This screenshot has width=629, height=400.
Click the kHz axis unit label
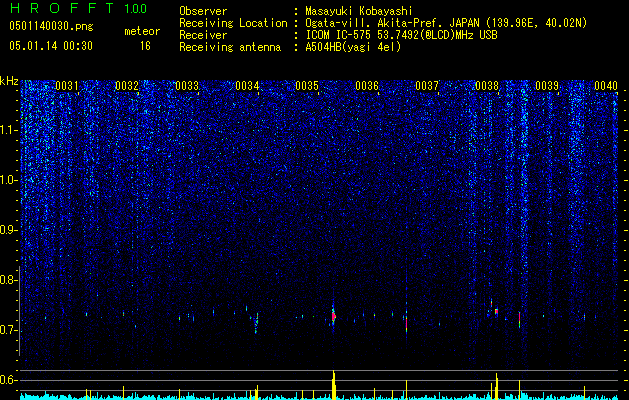pos(10,81)
